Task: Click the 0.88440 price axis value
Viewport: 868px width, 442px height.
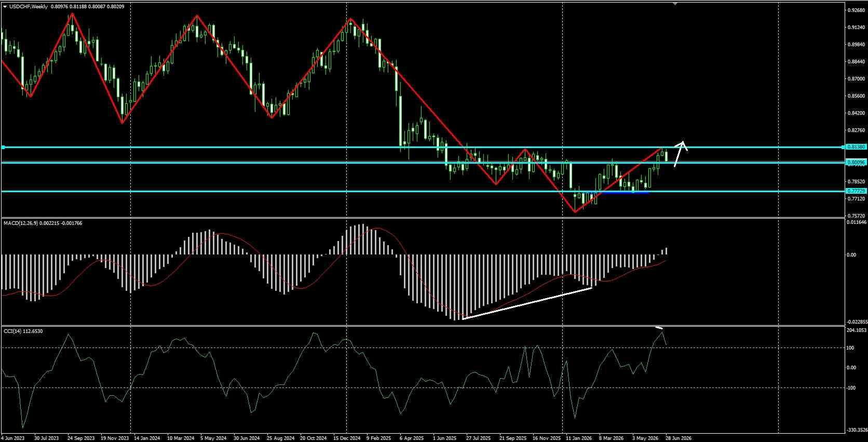Action: tap(856, 61)
